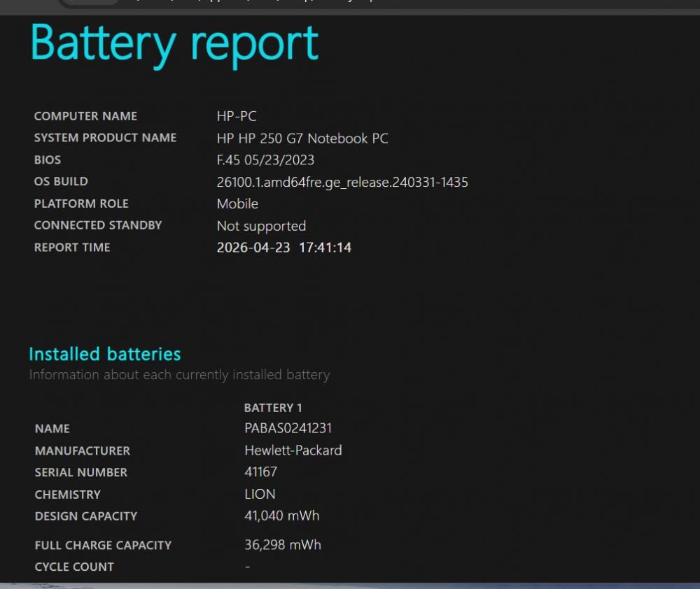Viewport: 700px width, 589px height.
Task: Select the DESIGN CAPACITY label
Action: [x=86, y=516]
